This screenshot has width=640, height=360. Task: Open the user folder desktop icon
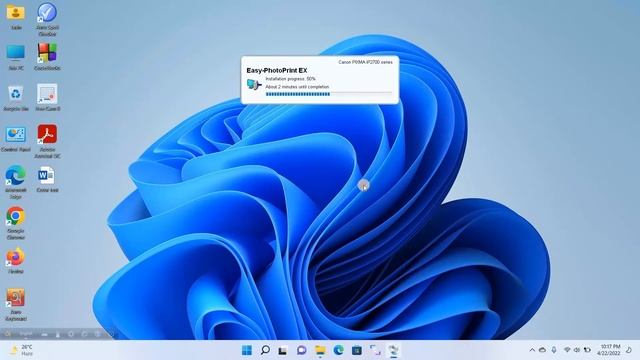tap(16, 16)
